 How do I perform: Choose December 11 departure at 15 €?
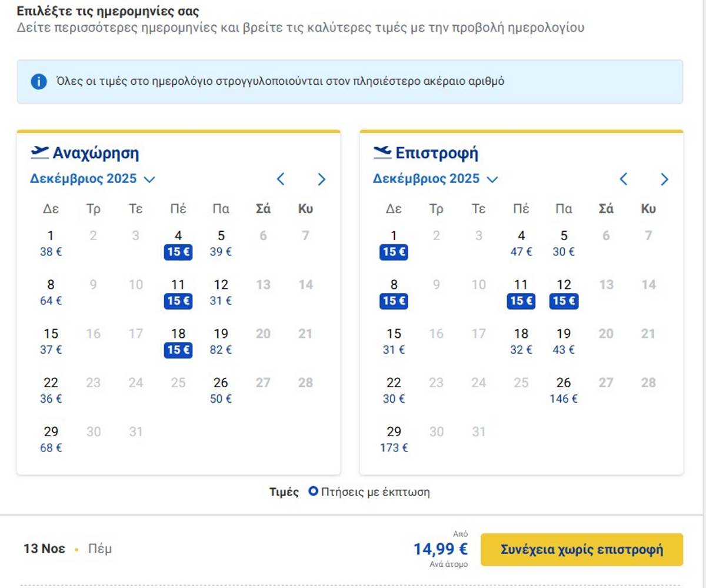coord(178,293)
